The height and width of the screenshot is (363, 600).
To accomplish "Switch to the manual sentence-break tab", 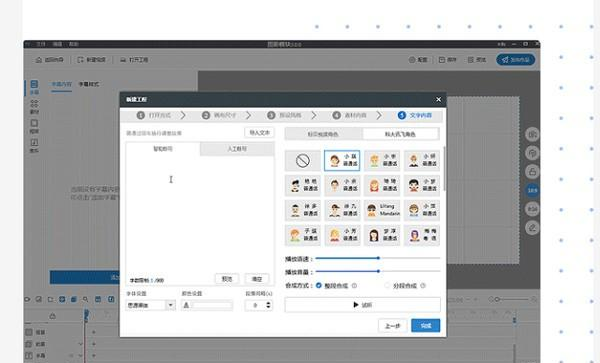I will coord(237,149).
